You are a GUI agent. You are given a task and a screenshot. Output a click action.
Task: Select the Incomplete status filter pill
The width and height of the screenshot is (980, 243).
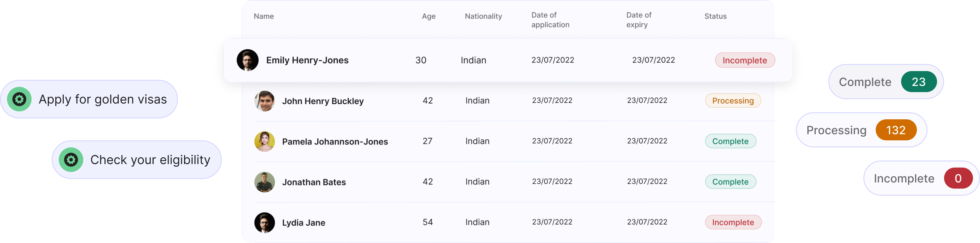click(x=904, y=179)
